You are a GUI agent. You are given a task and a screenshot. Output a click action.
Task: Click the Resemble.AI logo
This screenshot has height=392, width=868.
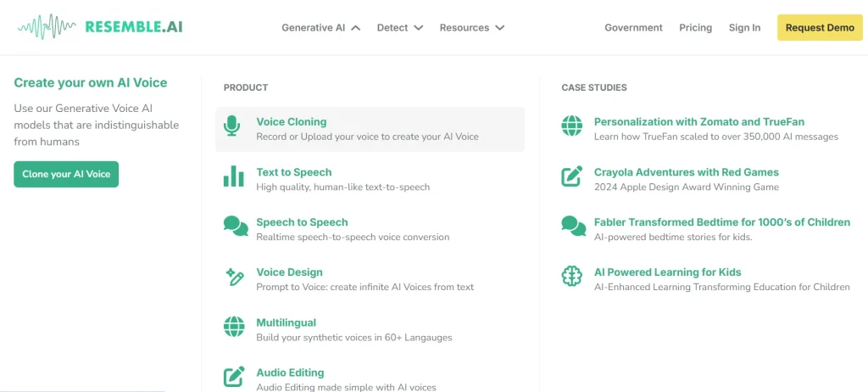coord(100,27)
